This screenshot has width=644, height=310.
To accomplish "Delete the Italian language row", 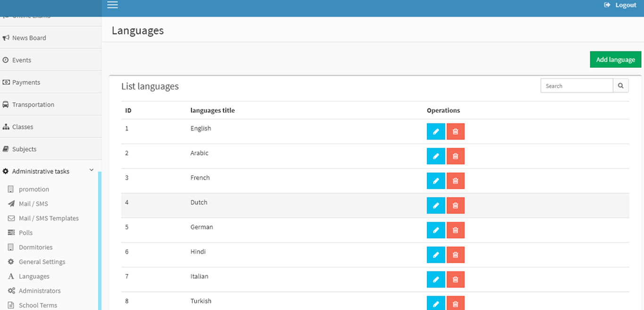I will (455, 279).
